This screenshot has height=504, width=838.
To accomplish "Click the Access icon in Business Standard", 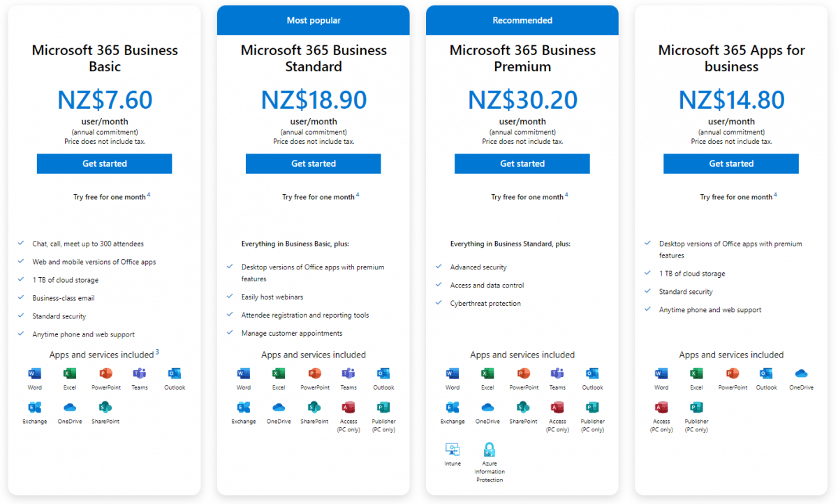I will pos(348,408).
